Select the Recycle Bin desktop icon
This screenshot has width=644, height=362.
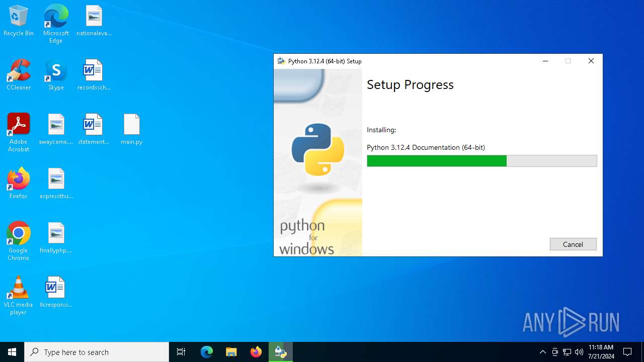(19, 21)
